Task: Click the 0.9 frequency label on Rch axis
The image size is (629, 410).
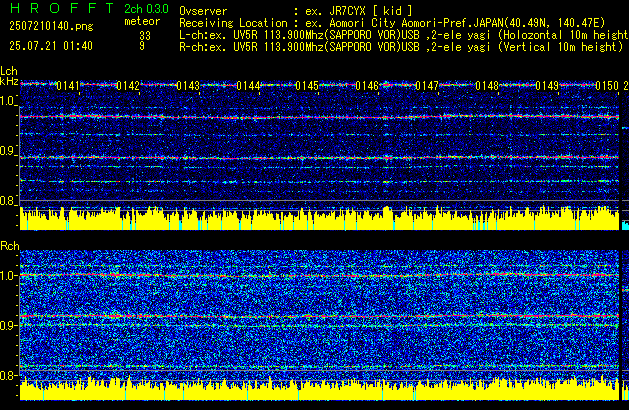Action: click(8, 325)
